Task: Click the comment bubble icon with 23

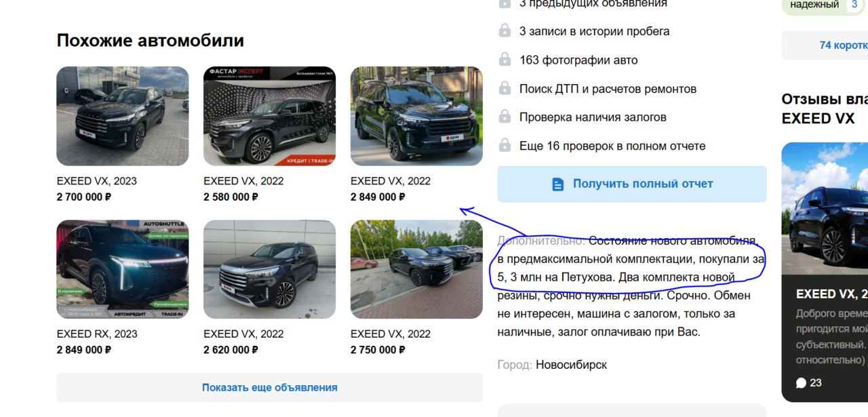Action: (801, 383)
